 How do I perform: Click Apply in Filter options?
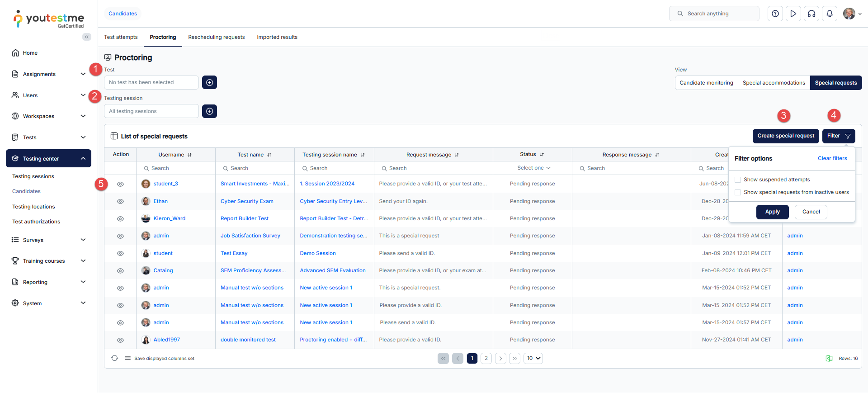[772, 212]
